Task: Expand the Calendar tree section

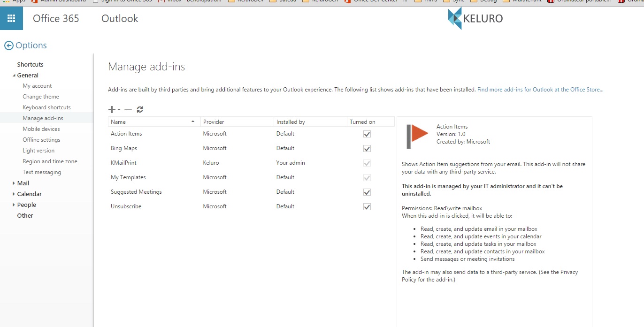Action: click(14, 194)
